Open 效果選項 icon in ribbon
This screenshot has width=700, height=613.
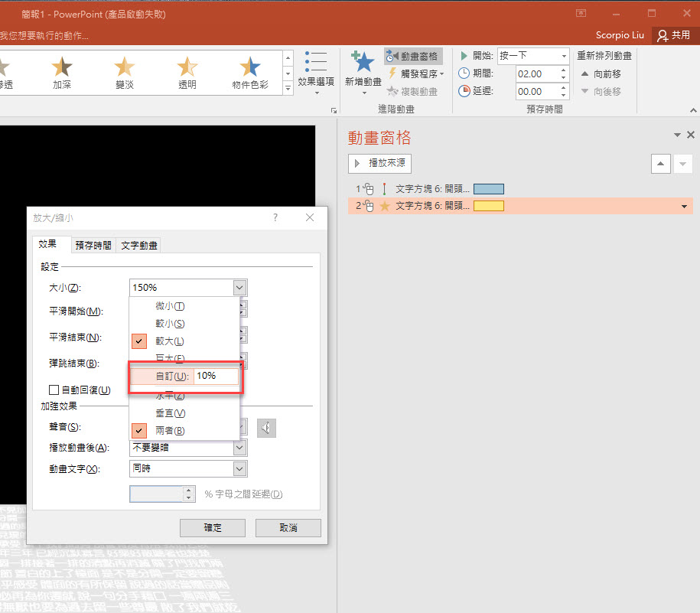tap(315, 63)
